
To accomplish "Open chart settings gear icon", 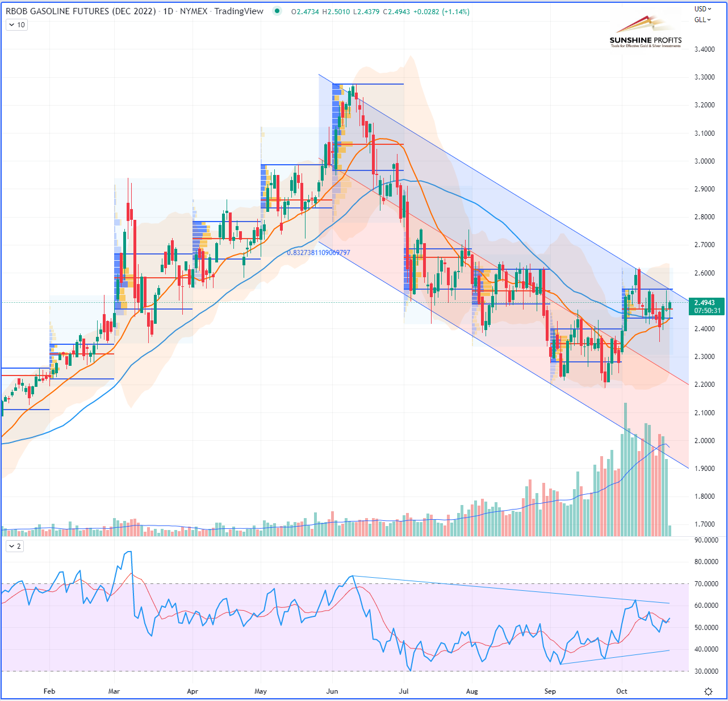I will [x=708, y=691].
